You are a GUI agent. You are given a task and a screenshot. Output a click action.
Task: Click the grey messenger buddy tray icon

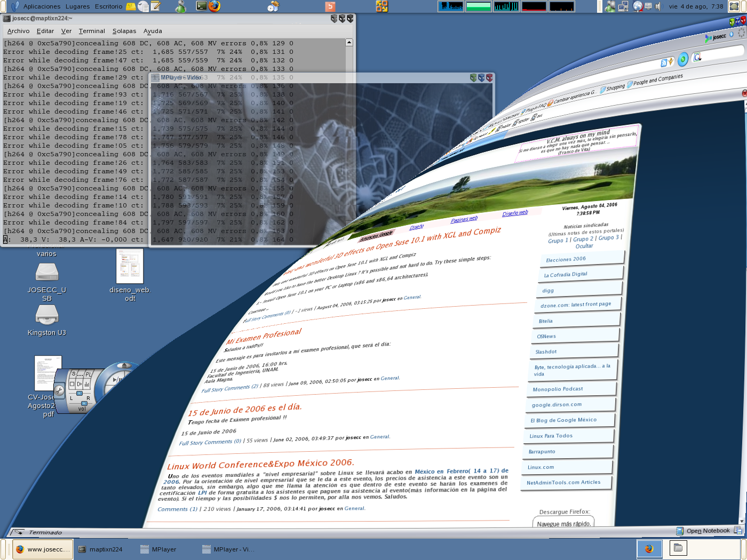click(x=610, y=6)
